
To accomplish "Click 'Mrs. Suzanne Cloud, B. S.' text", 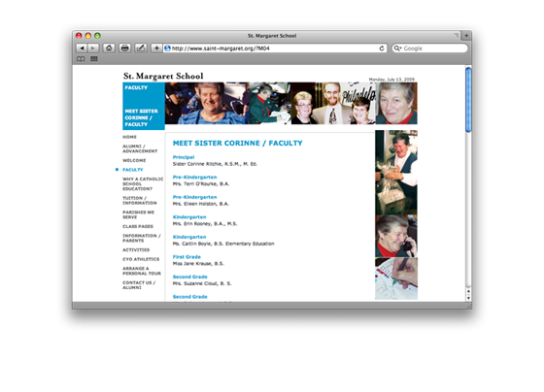I will pos(202,283).
